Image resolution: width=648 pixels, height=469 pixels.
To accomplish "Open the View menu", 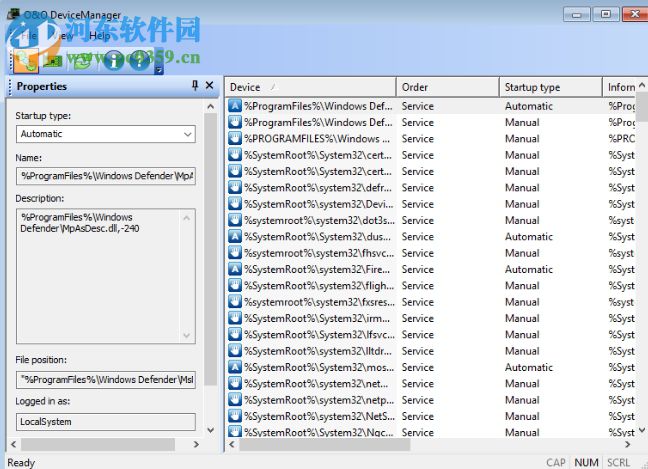I will pos(62,36).
